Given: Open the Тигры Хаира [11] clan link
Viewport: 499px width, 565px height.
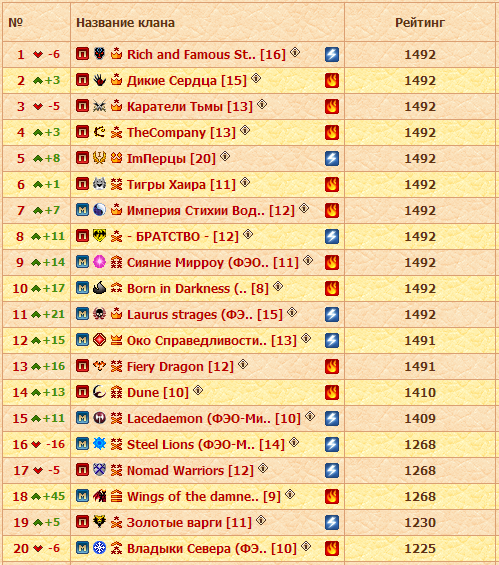Looking at the screenshot, I should pyautogui.click(x=181, y=184).
